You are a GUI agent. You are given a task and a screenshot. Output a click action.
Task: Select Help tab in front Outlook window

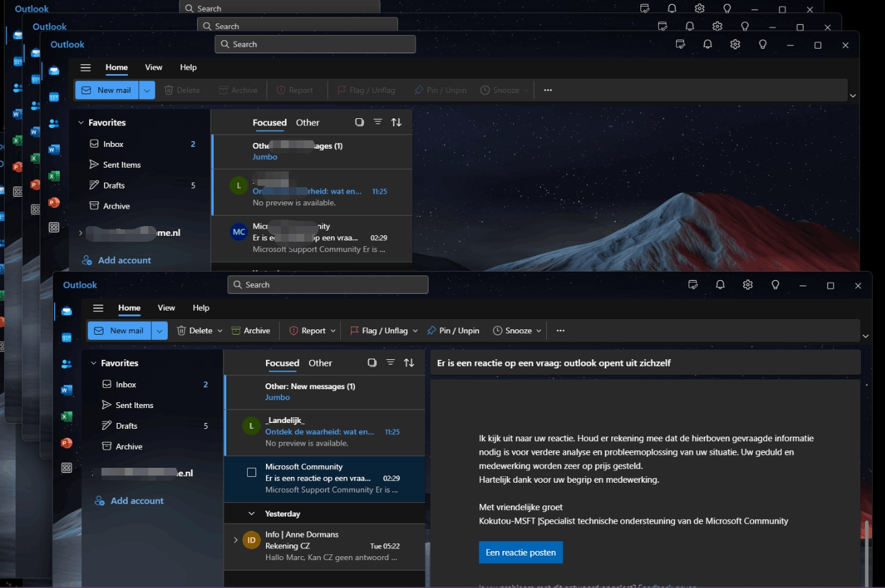pos(201,308)
